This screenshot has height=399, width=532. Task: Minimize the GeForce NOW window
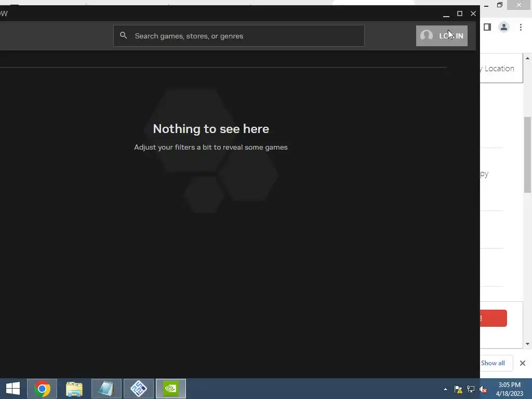point(446,14)
